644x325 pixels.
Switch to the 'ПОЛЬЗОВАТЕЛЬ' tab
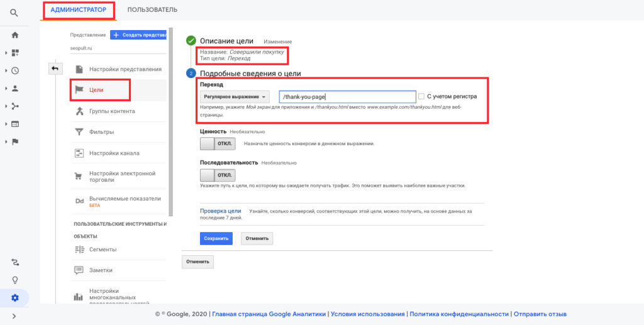pyautogui.click(x=152, y=10)
